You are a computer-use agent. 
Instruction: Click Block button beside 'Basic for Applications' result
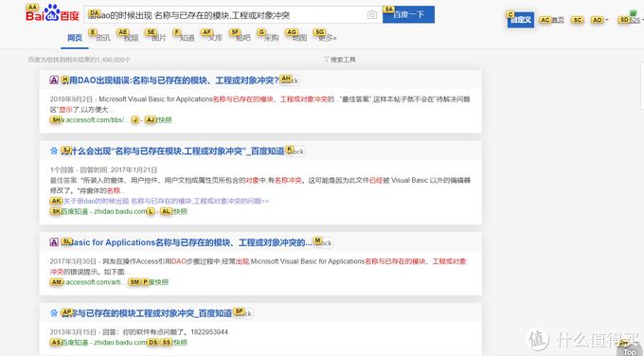click(x=324, y=242)
